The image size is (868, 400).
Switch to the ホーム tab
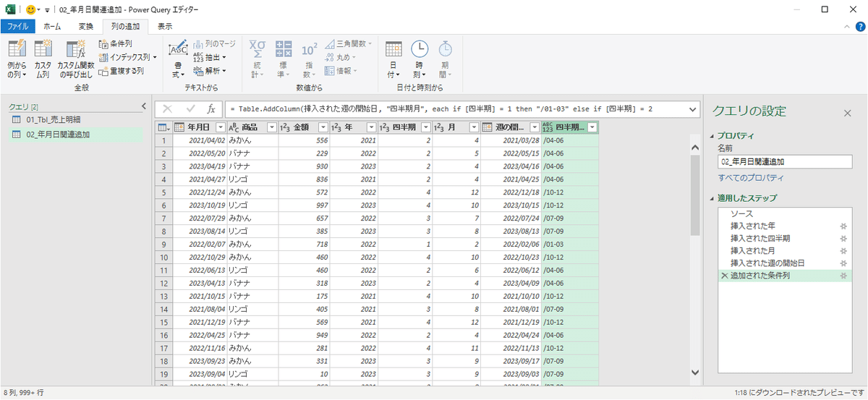coord(53,27)
